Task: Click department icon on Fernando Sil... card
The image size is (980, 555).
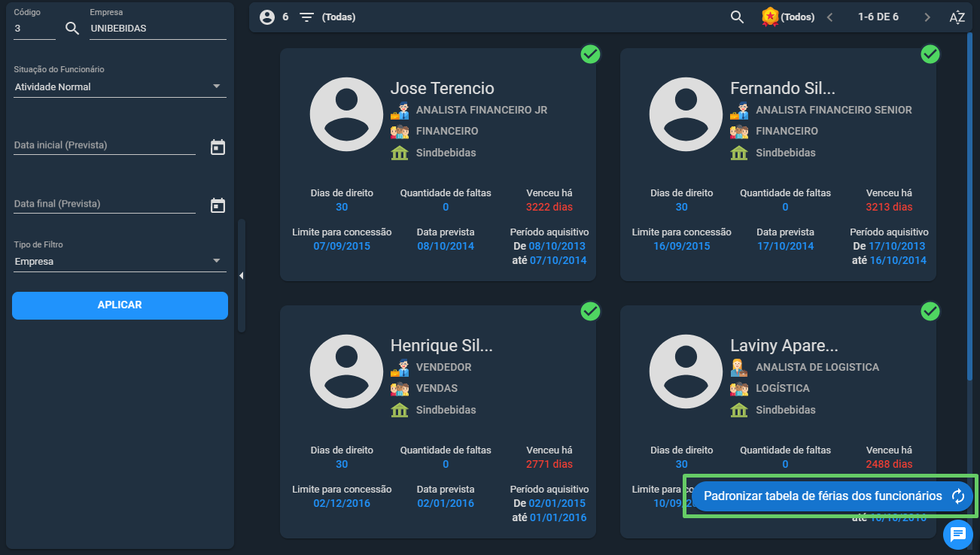Action: [x=739, y=132]
